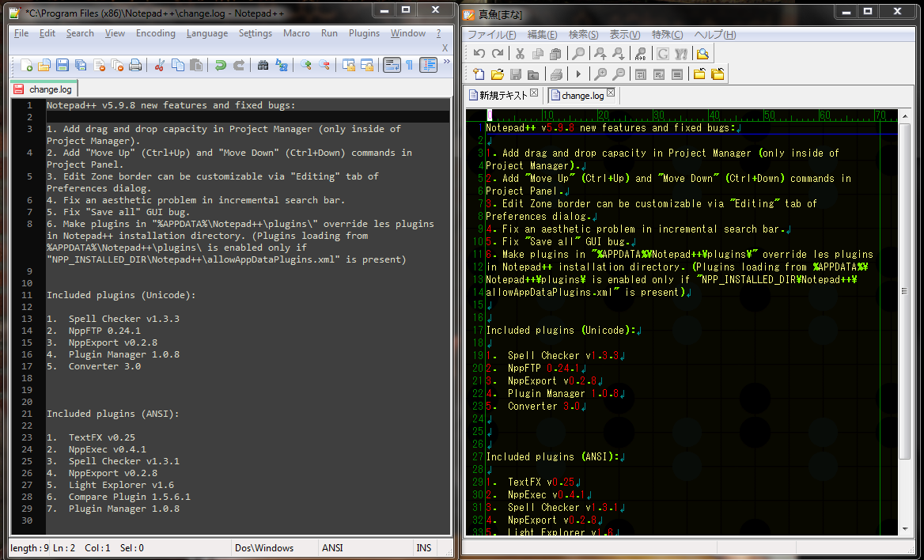Click the Zoom In magnifier in Mana toolbar
The image size is (924, 560).
coord(600,74)
